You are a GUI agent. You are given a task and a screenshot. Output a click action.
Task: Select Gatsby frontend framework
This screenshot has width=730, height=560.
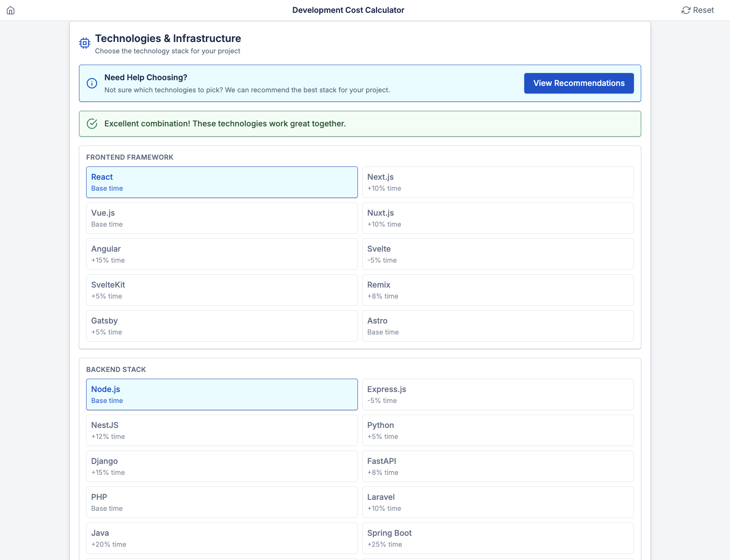(222, 326)
